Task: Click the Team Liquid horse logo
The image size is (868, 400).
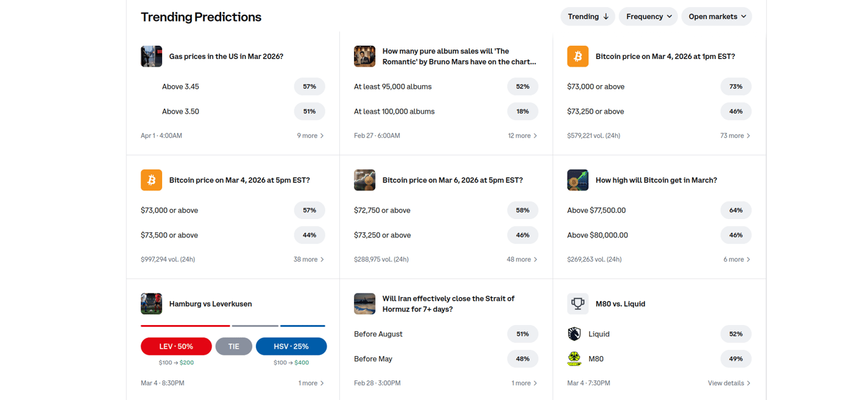Action: pos(574,333)
